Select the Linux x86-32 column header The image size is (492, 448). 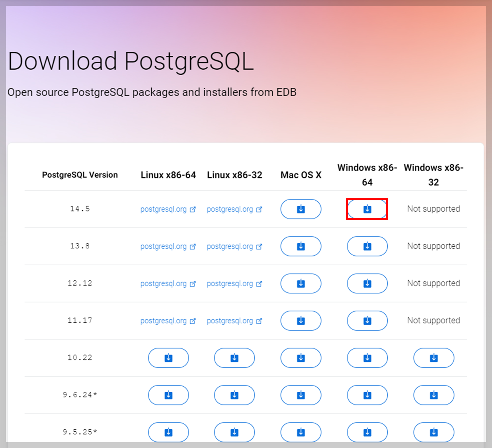click(x=234, y=175)
